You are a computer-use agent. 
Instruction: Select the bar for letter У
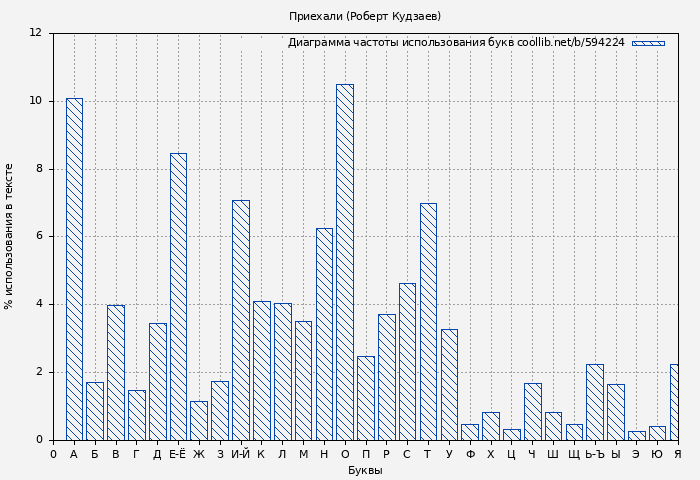click(449, 384)
